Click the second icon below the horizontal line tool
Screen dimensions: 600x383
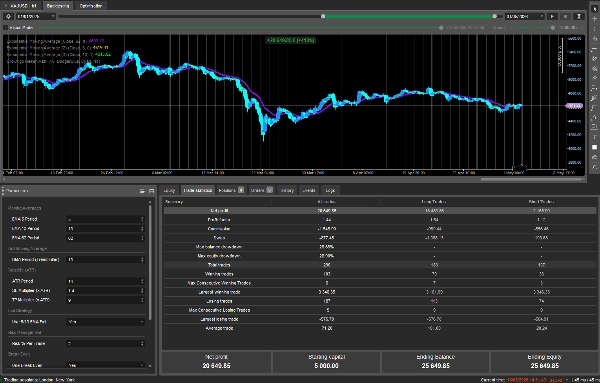click(x=594, y=68)
